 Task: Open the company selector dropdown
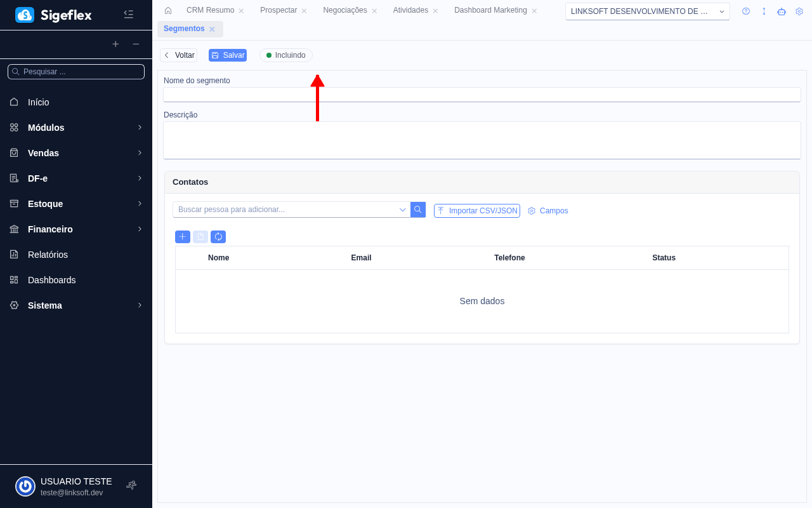click(x=647, y=11)
